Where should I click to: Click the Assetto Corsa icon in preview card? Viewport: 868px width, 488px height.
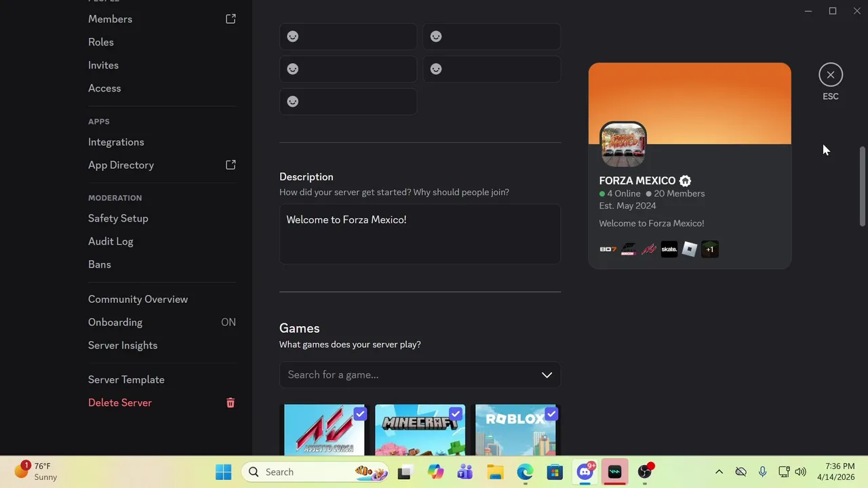click(649, 249)
